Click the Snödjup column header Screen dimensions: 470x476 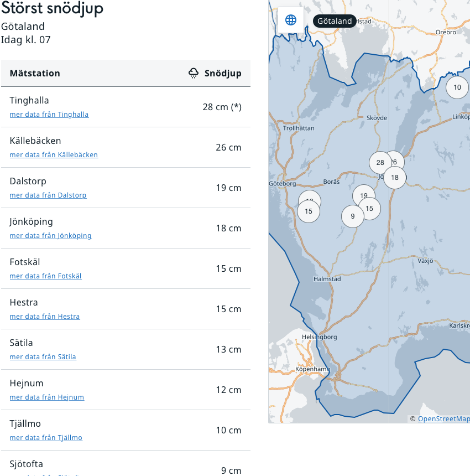click(223, 73)
